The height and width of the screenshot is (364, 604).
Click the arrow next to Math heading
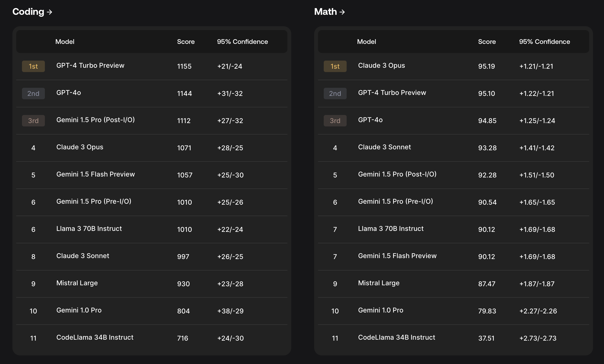click(x=342, y=12)
